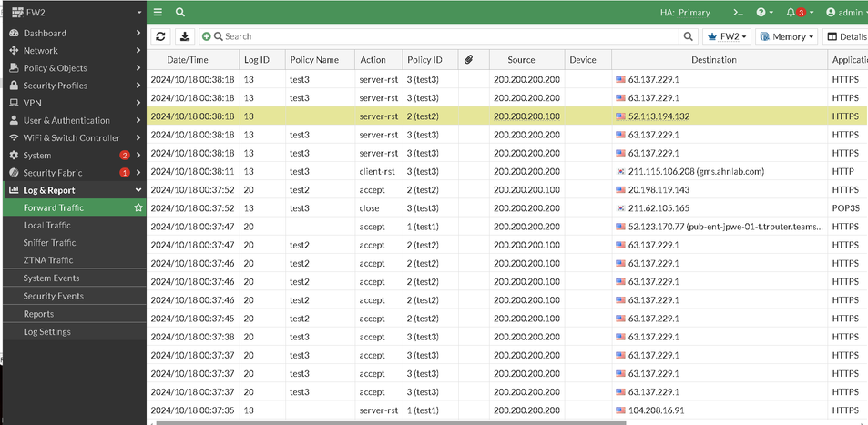Open the CLI console icon
Viewport: 868px width, 425px height.
pyautogui.click(x=738, y=12)
